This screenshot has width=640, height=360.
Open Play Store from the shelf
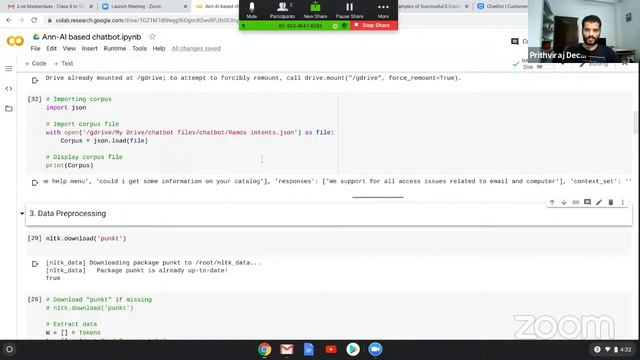pyautogui.click(x=353, y=349)
